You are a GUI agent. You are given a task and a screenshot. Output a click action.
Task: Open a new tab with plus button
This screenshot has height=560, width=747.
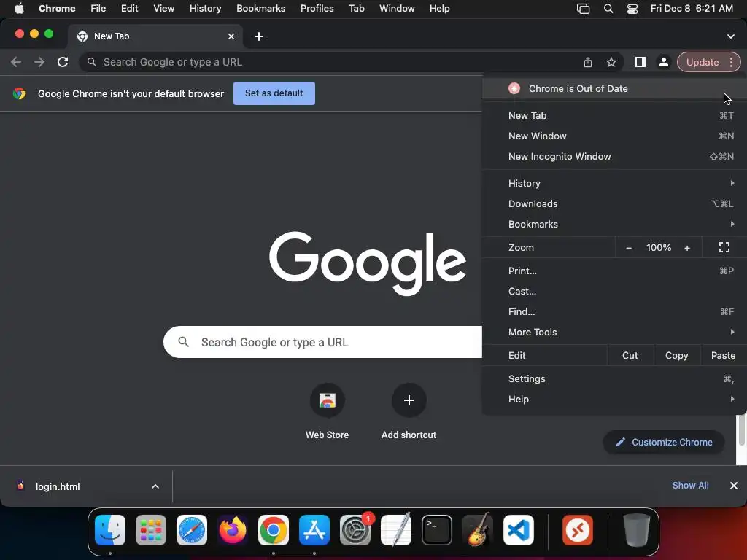tap(259, 36)
